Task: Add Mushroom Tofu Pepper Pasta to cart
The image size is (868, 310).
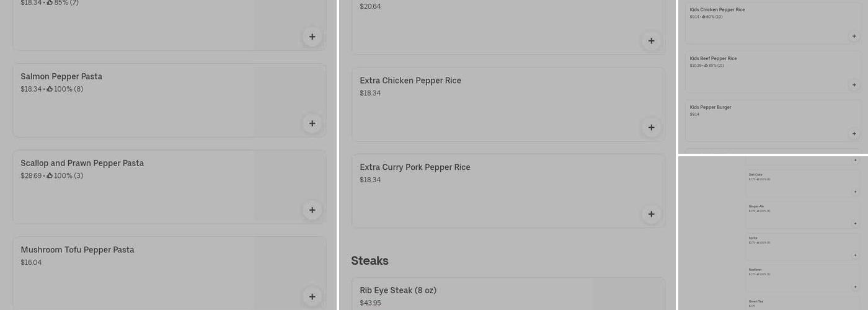Action: click(312, 296)
